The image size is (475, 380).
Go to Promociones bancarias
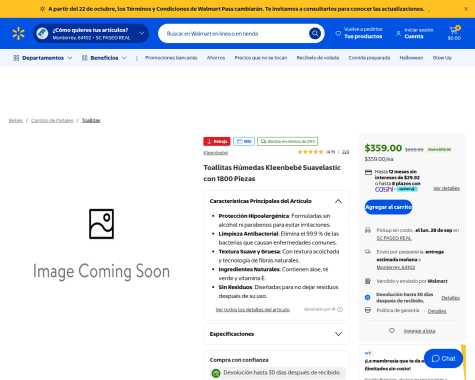pos(171,58)
